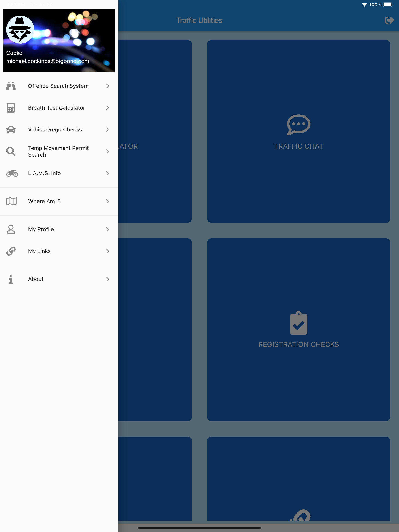This screenshot has width=399, height=532.
Task: Tap the chevron beside My Links
Action: 108,251
